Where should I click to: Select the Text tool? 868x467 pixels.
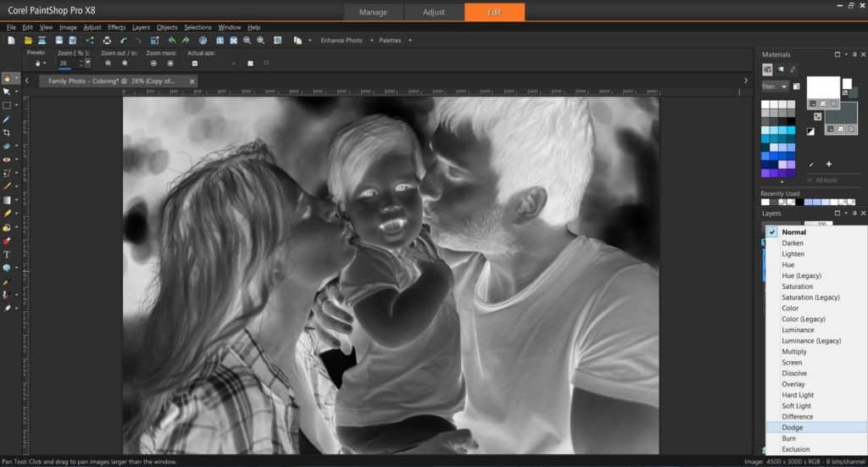[x=7, y=254]
